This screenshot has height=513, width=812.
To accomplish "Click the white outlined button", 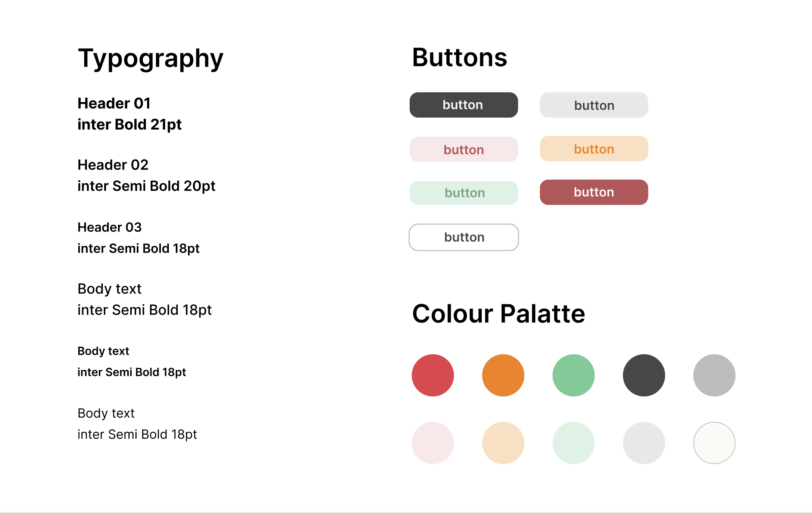I will click(463, 237).
